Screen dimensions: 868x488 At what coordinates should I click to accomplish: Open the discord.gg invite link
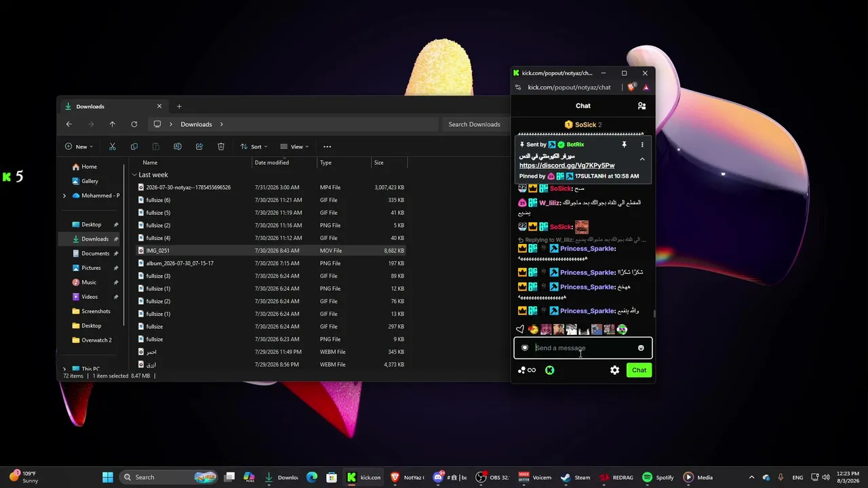[x=567, y=165]
